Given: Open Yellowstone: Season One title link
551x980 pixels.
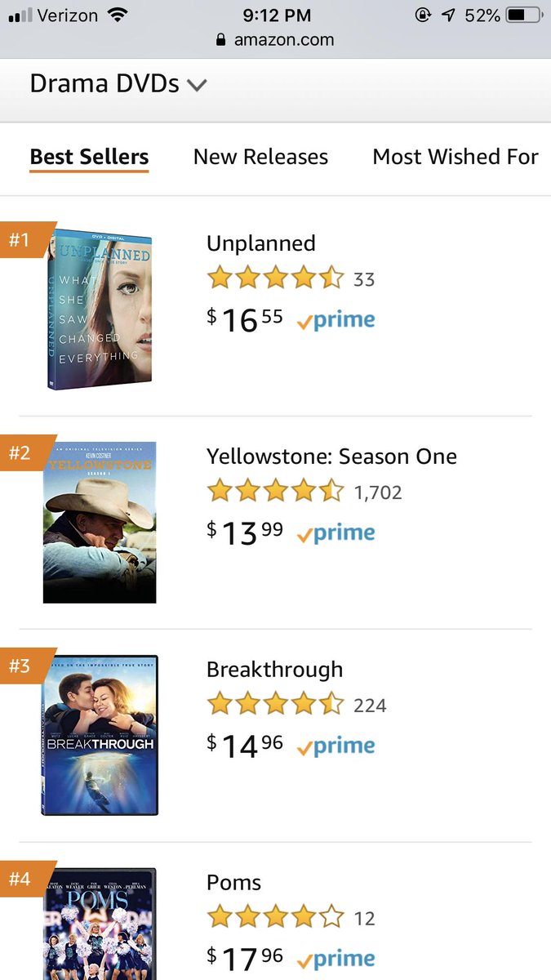Looking at the screenshot, I should (331, 457).
